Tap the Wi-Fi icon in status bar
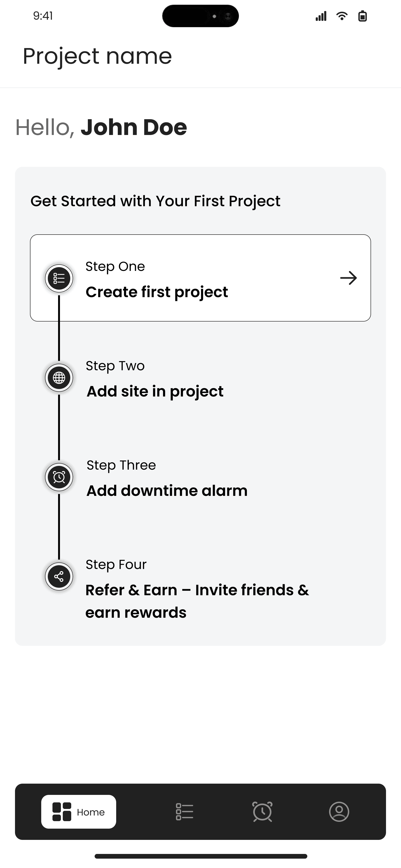The width and height of the screenshot is (401, 868). 342,16
